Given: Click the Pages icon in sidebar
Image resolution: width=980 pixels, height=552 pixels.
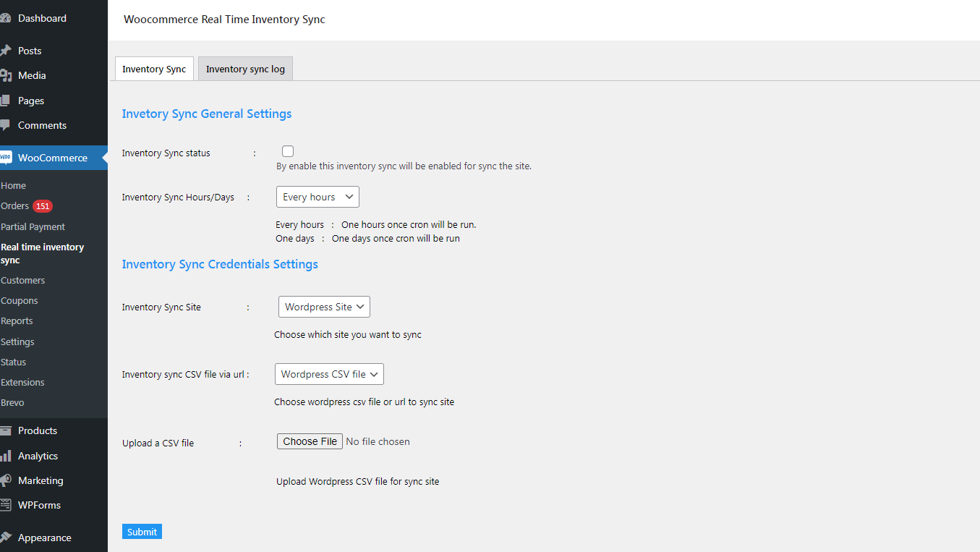Looking at the screenshot, I should 5,101.
